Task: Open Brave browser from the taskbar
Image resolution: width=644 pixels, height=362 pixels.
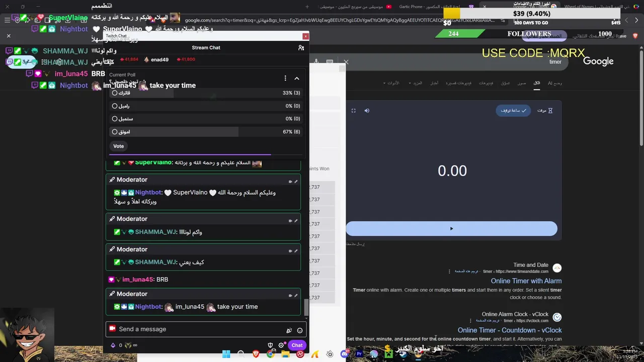Action: [256, 354]
